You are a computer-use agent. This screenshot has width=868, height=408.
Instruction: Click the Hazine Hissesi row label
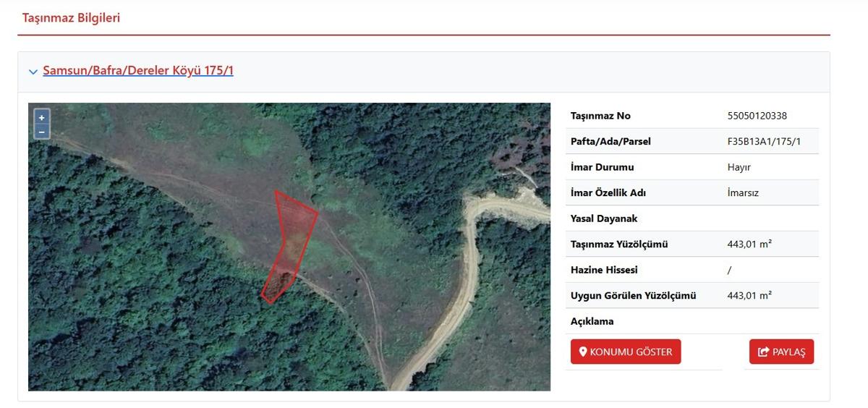point(603,270)
